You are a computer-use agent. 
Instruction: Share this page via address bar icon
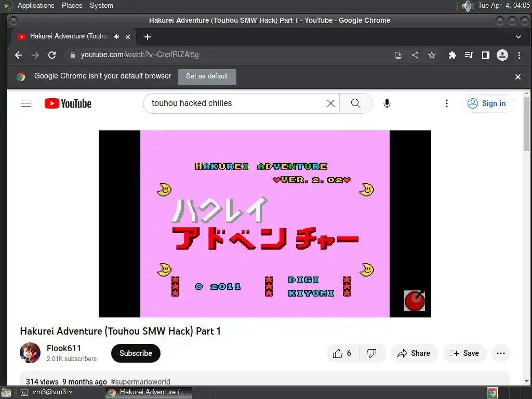[x=415, y=55]
